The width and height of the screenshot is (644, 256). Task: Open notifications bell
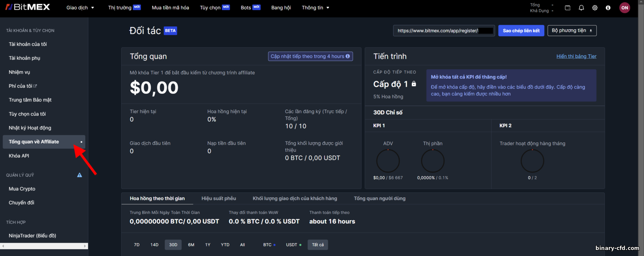pos(581,8)
